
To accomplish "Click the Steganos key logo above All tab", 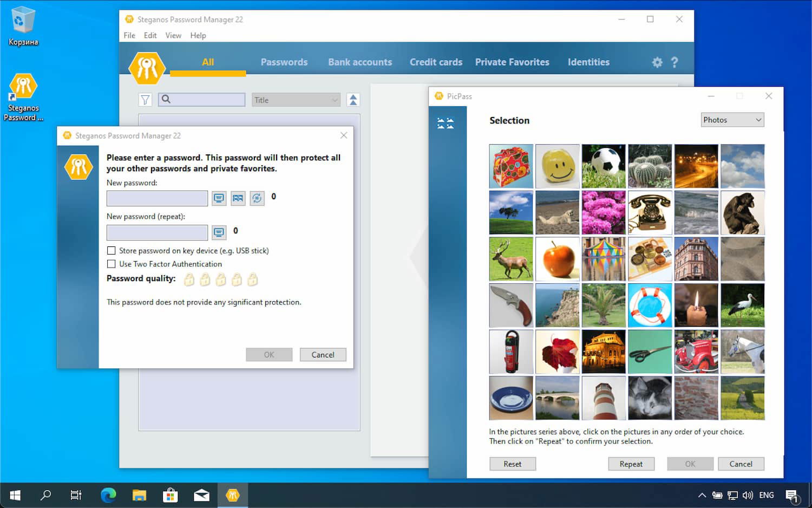I will [x=147, y=68].
